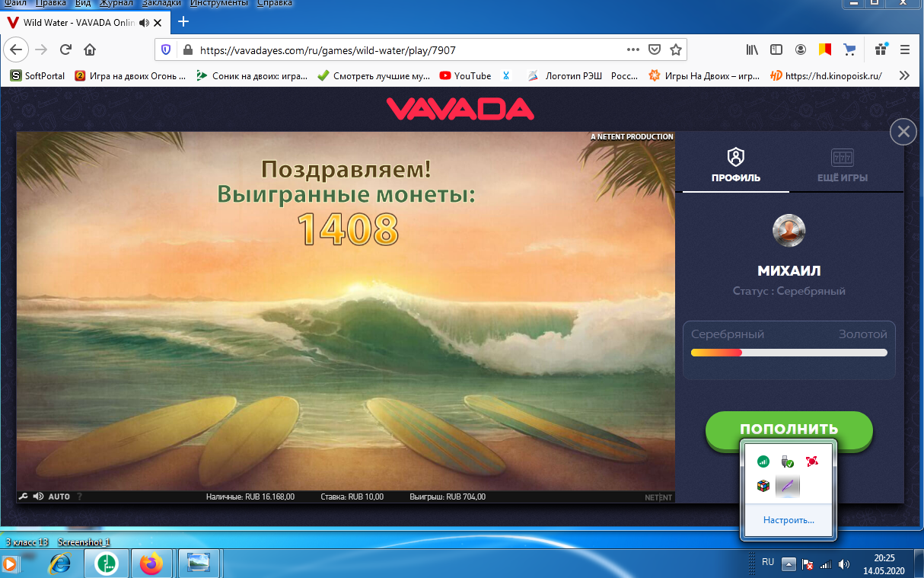Click the green ПОПОЛНИТЬ button
The image size is (924, 578).
point(789,429)
